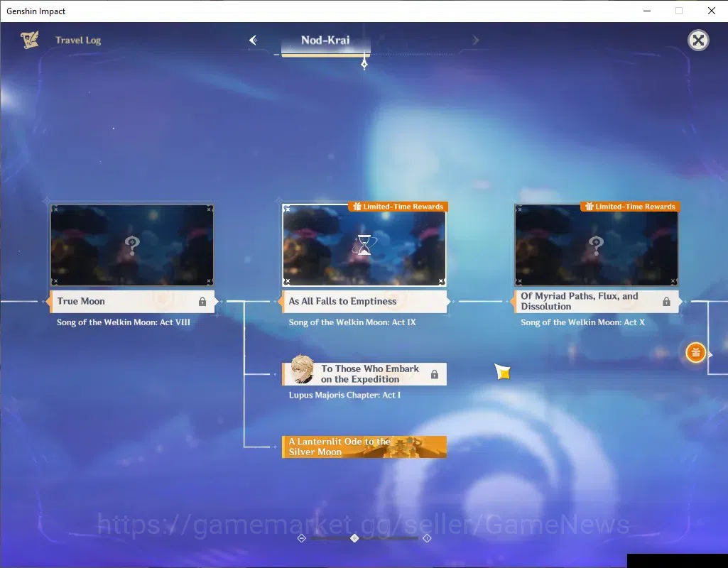Open the True Moon quest thumbnail

[x=132, y=245]
